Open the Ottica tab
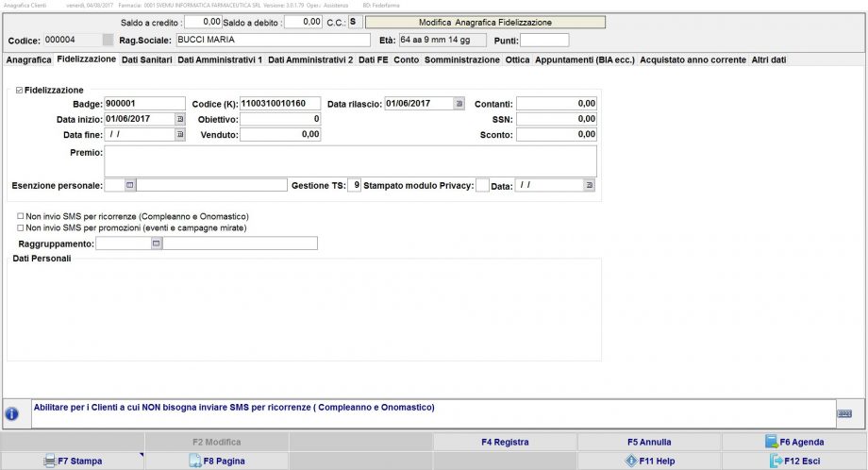Viewport: 868px width, 470px height. pyautogui.click(x=517, y=59)
